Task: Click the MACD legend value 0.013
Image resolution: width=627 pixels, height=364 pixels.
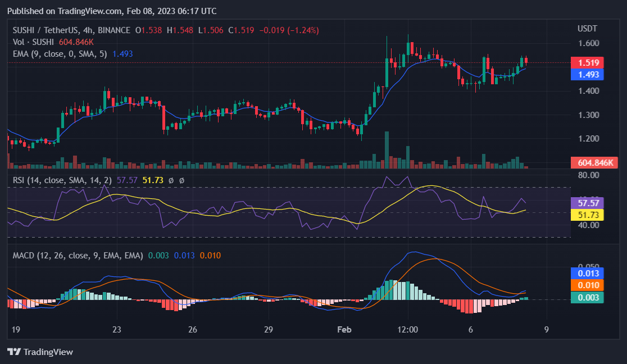Action: pos(184,256)
